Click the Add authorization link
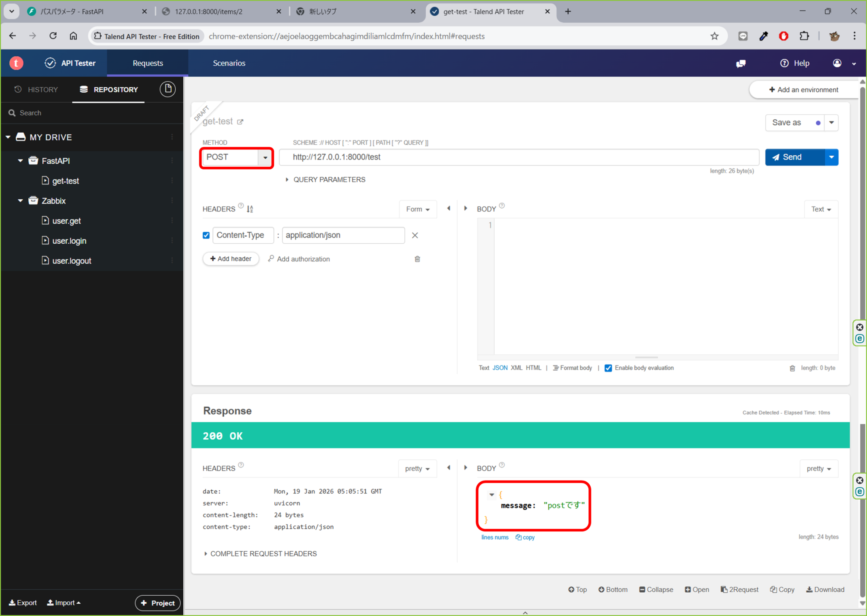 tap(303, 258)
